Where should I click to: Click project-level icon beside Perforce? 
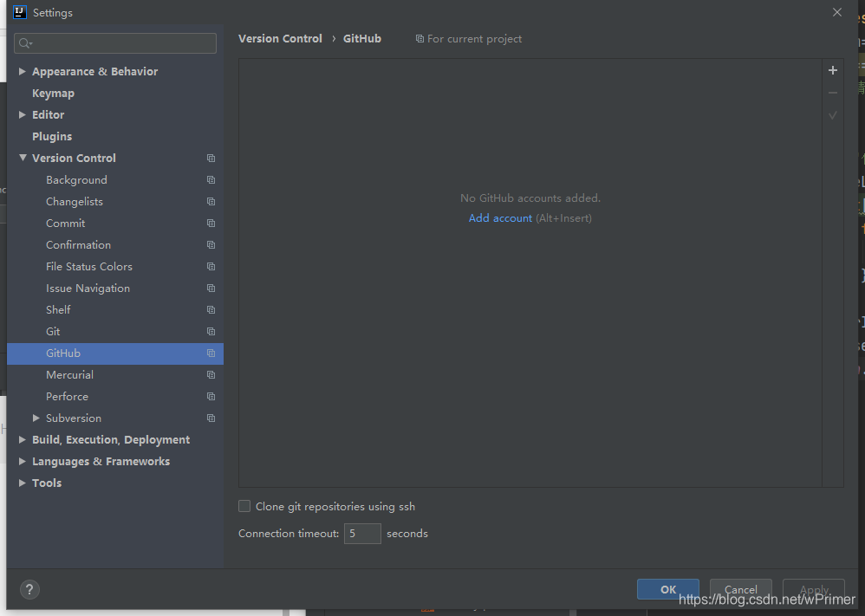click(x=211, y=396)
